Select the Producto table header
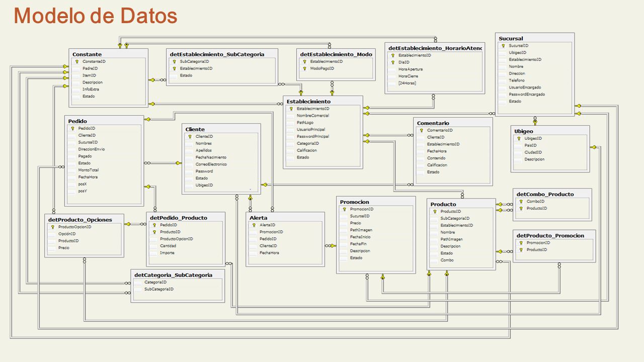 [x=443, y=204]
